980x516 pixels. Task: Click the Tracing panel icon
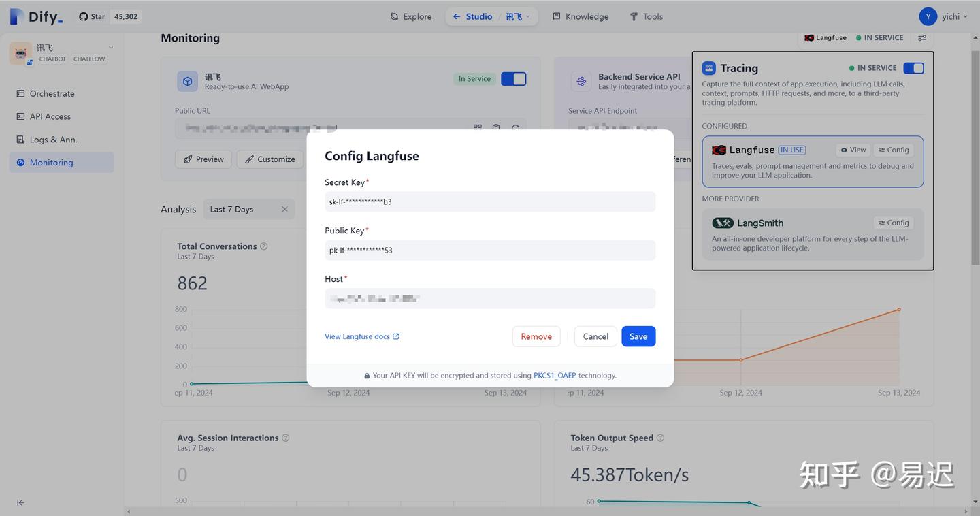click(x=709, y=68)
